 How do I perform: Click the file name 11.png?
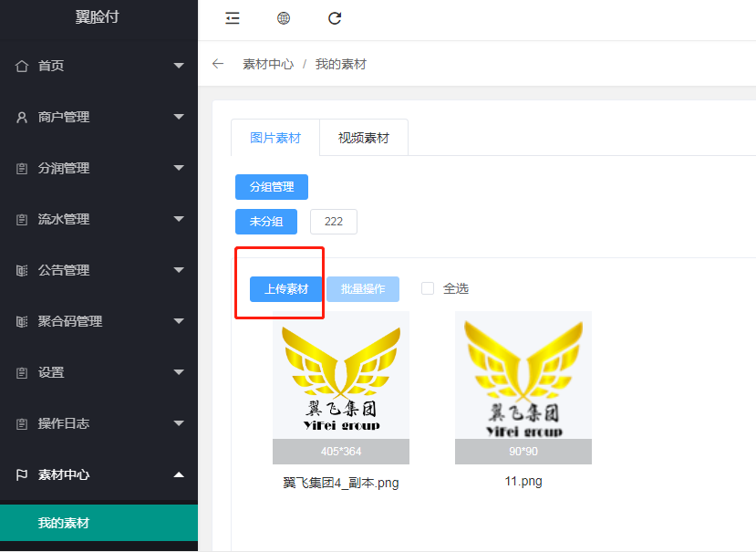523,482
